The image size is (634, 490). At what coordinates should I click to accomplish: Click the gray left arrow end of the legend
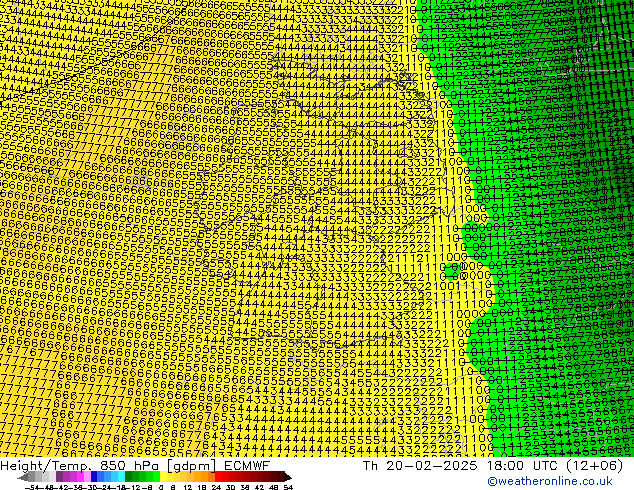click(x=23, y=477)
